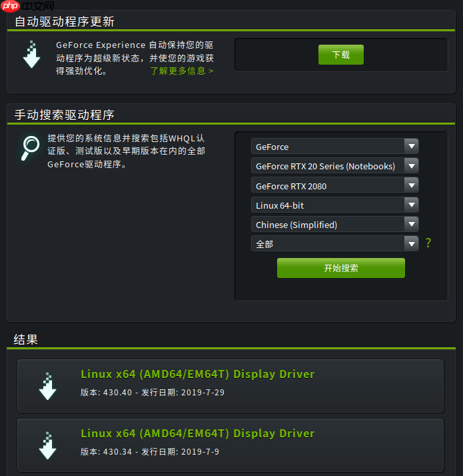
Task: Click the green 下载 button
Action: [x=341, y=55]
